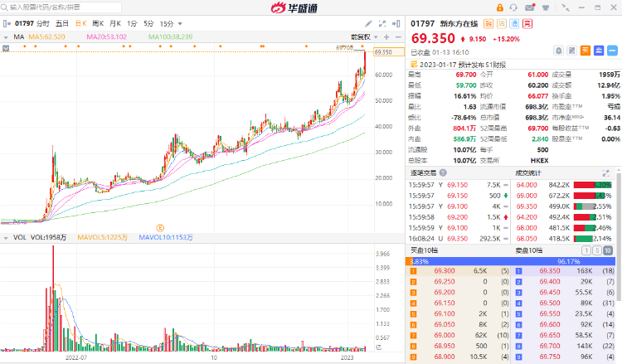Open the 2023-01-17 预计发布 S1财报 notice
The height and width of the screenshot is (364, 622).
coord(463,65)
